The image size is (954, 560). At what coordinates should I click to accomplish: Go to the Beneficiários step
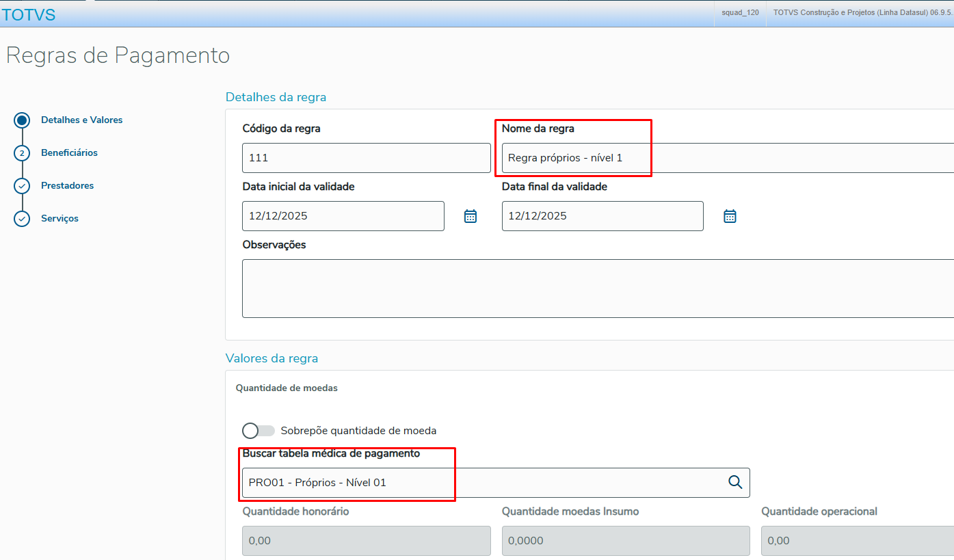[x=69, y=153]
